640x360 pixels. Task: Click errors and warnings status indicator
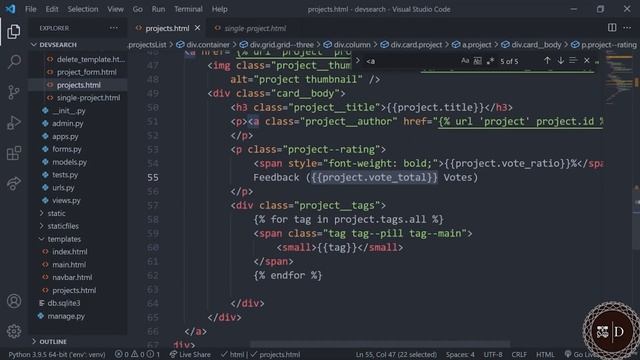[138, 354]
